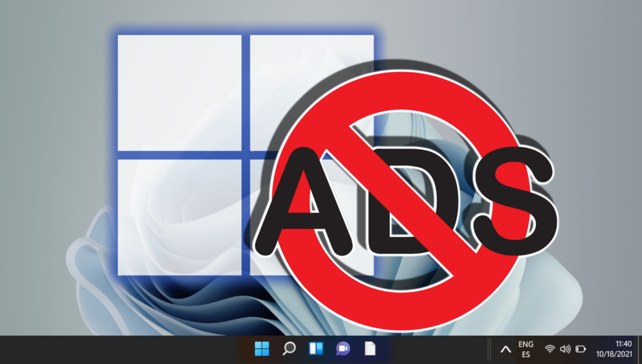Open the Widgets panel from taskbar
Screen dimensions: 642x364
[x=315, y=349]
